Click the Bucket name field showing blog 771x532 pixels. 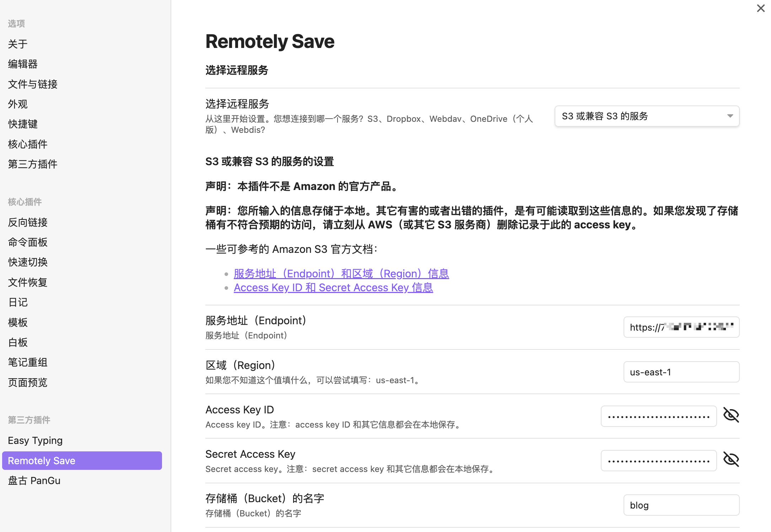(x=681, y=505)
